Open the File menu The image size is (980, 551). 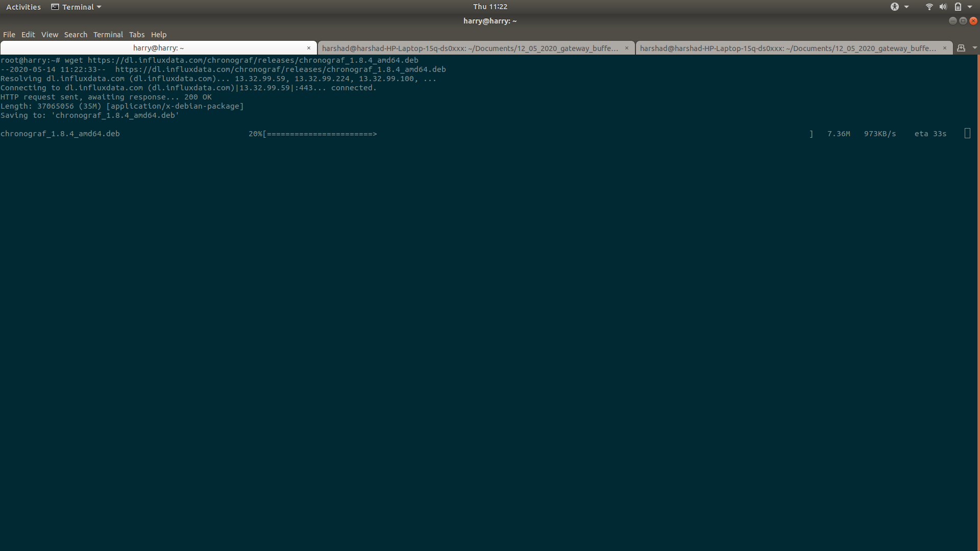[9, 35]
